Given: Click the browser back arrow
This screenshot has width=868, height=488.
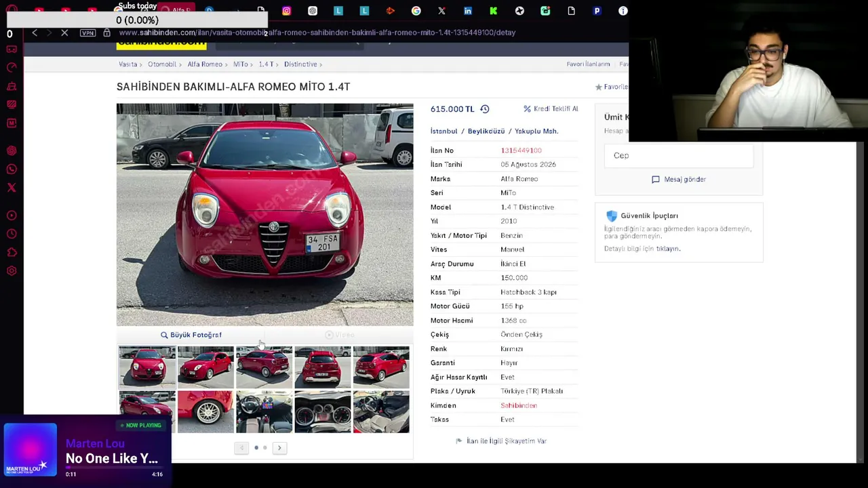Looking at the screenshot, I should (x=35, y=33).
